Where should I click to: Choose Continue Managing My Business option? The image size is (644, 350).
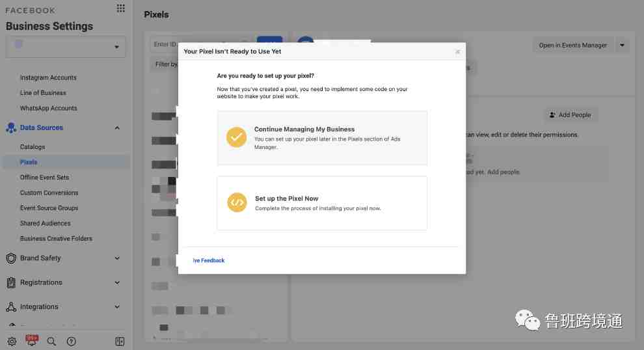[x=322, y=138]
